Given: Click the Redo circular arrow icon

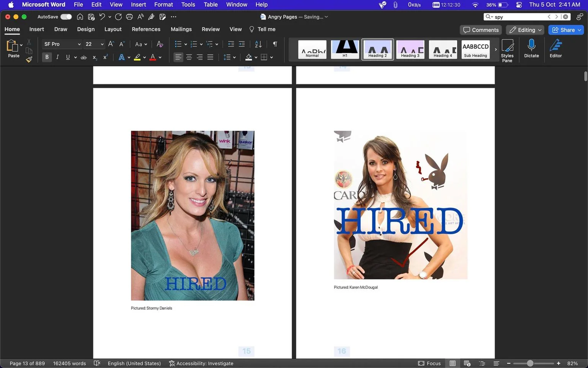Looking at the screenshot, I should tap(118, 16).
